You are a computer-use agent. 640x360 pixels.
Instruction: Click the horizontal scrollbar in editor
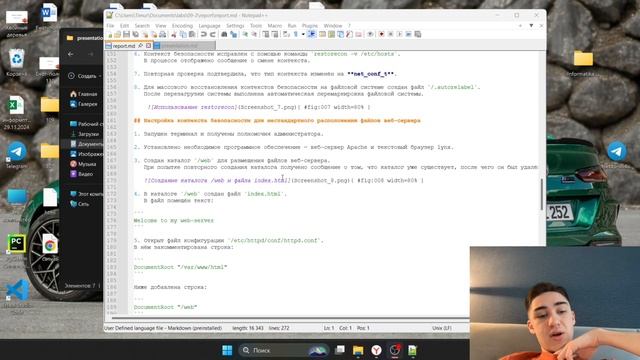click(290, 317)
